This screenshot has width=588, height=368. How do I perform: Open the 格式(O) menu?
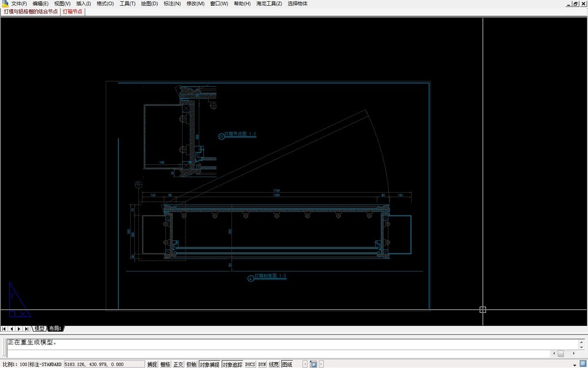tap(105, 4)
